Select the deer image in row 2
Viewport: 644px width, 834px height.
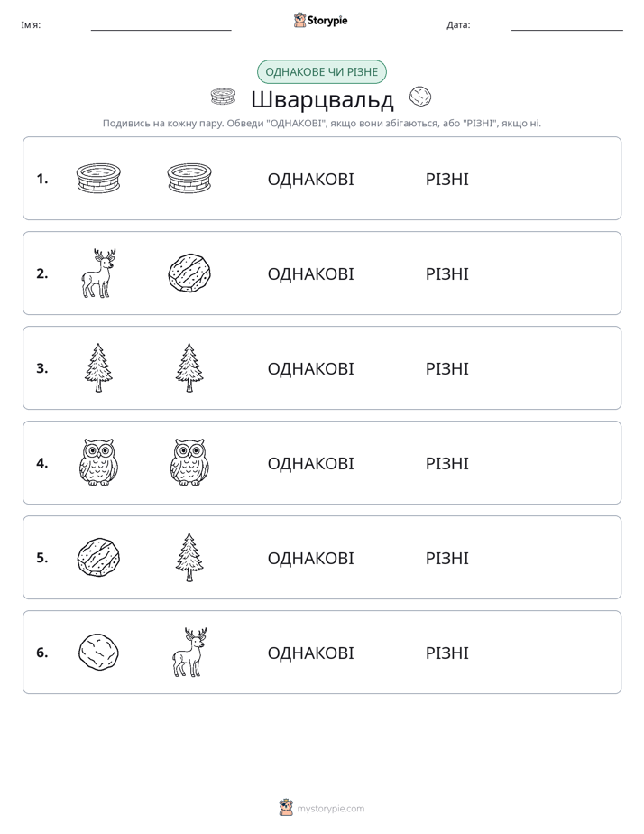[x=98, y=273]
